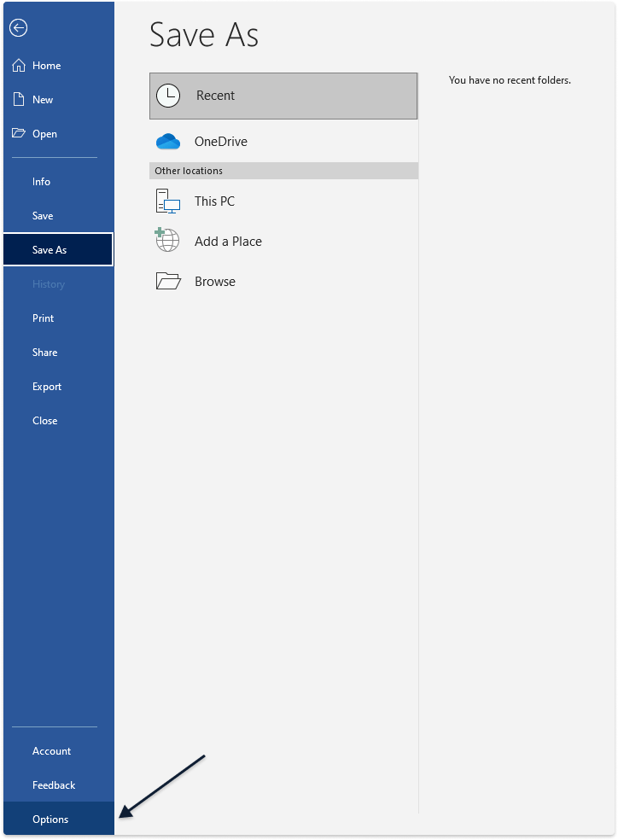Click the Open folder icon
This screenshot has height=840, width=618.
click(x=19, y=134)
